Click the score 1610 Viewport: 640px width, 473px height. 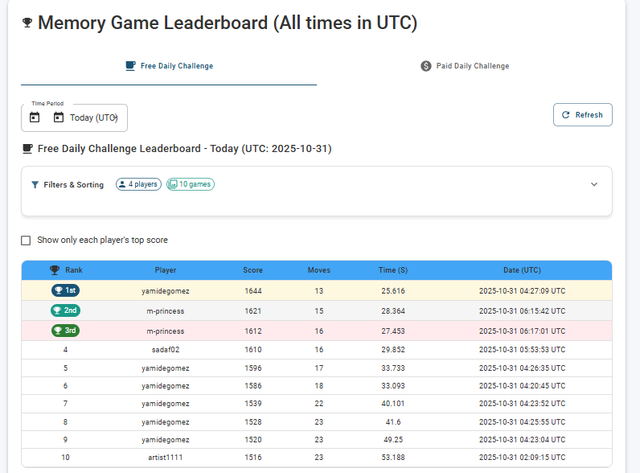click(253, 350)
